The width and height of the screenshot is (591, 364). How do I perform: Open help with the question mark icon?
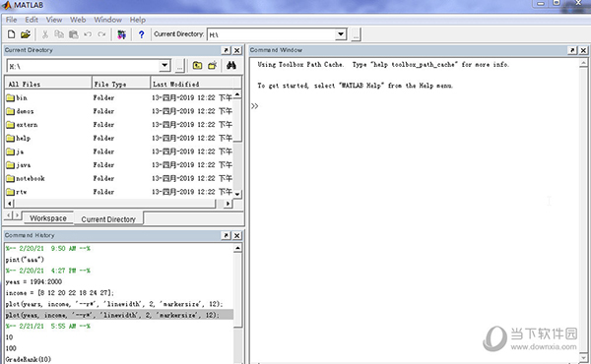(x=141, y=34)
